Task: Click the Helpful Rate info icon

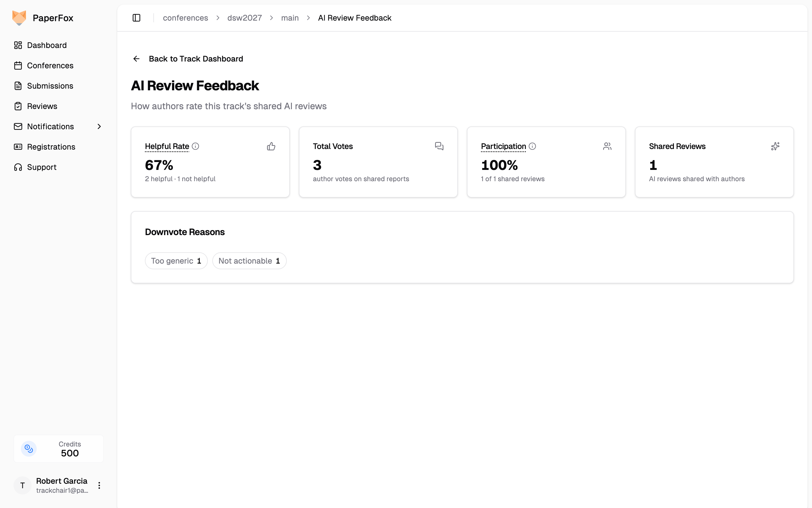Action: coord(195,146)
